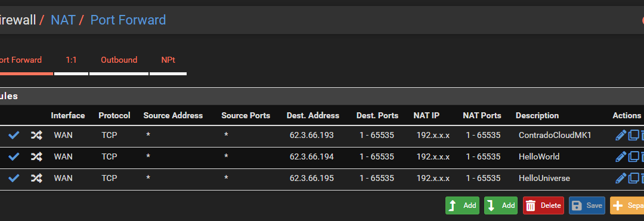
Task: Copy the ContradoCloudMK1 rule using its duplicate icon
Action: (634, 135)
